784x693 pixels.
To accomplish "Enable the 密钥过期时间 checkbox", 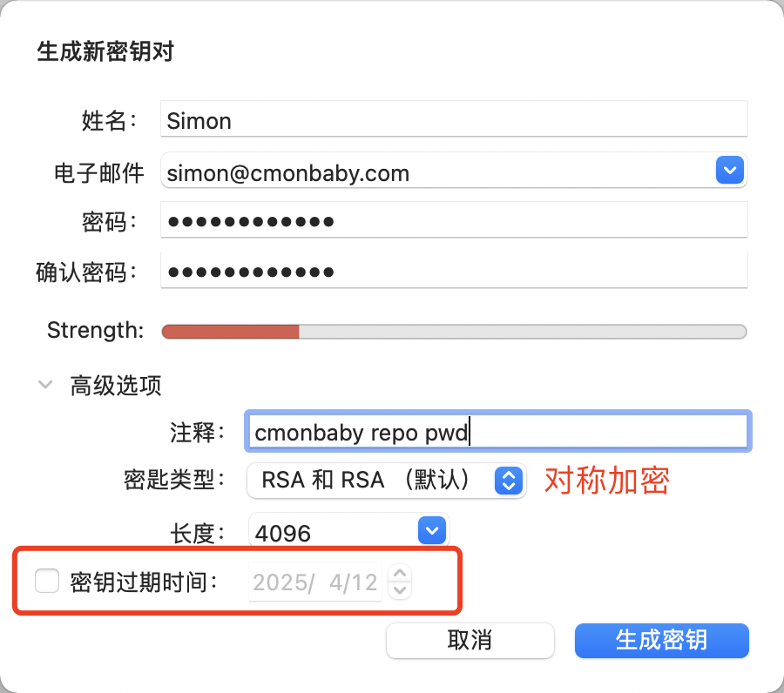I will pyautogui.click(x=47, y=581).
